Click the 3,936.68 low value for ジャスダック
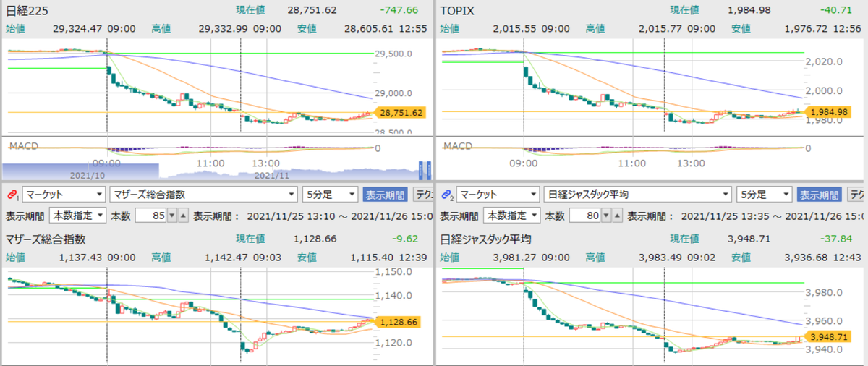Viewport: 868px width, 366px height. click(807, 257)
